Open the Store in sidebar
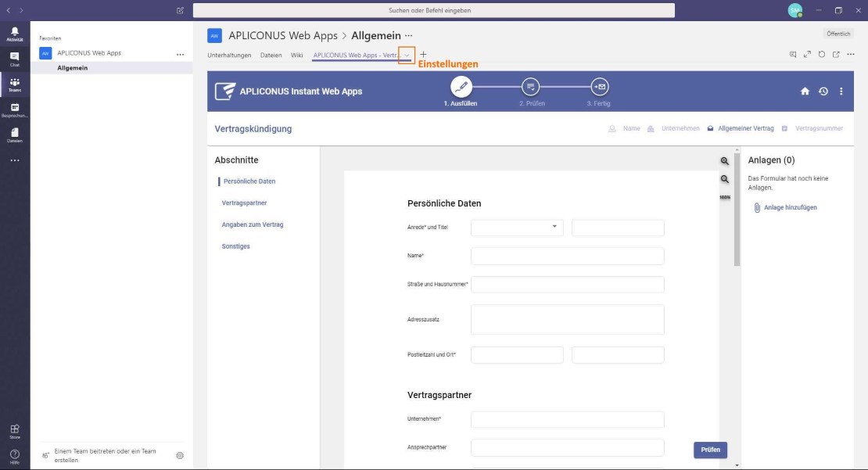This screenshot has height=470, width=868. (14, 431)
